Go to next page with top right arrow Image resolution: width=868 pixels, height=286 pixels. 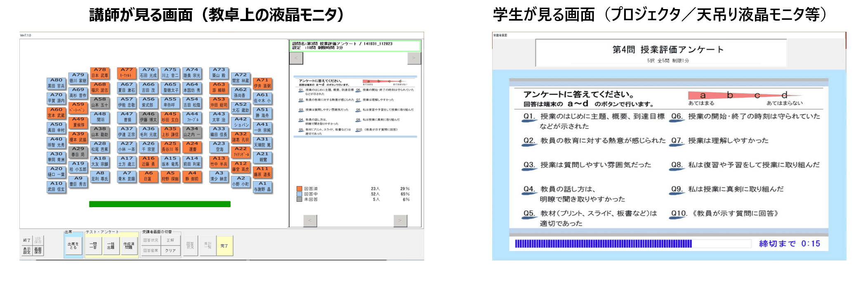click(414, 58)
